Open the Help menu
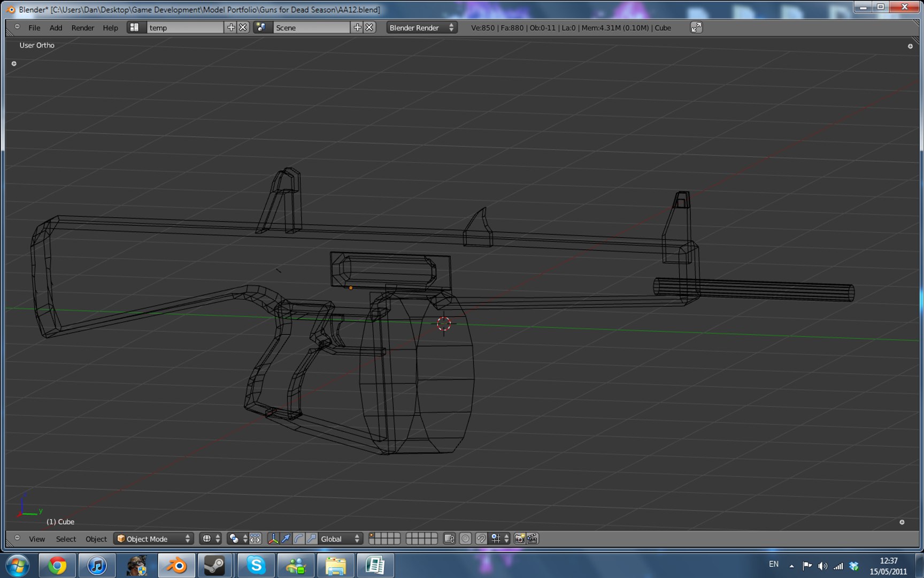Viewport: 924px width, 578px height. pos(110,27)
